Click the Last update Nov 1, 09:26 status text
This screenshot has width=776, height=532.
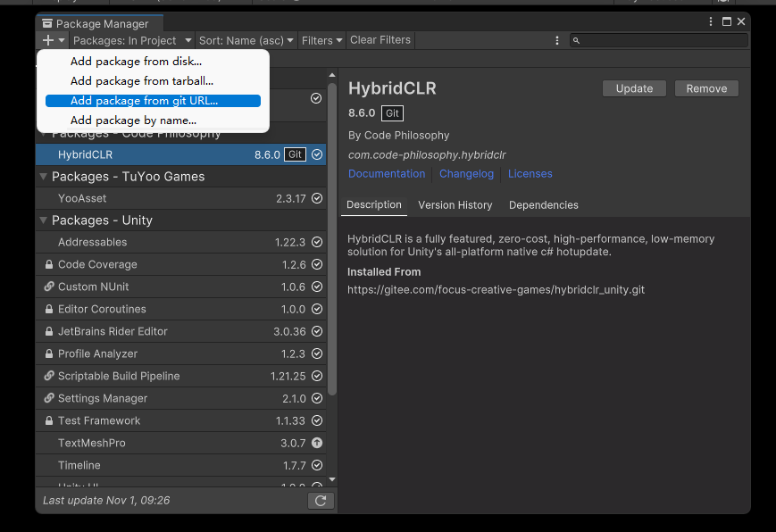tap(106, 501)
